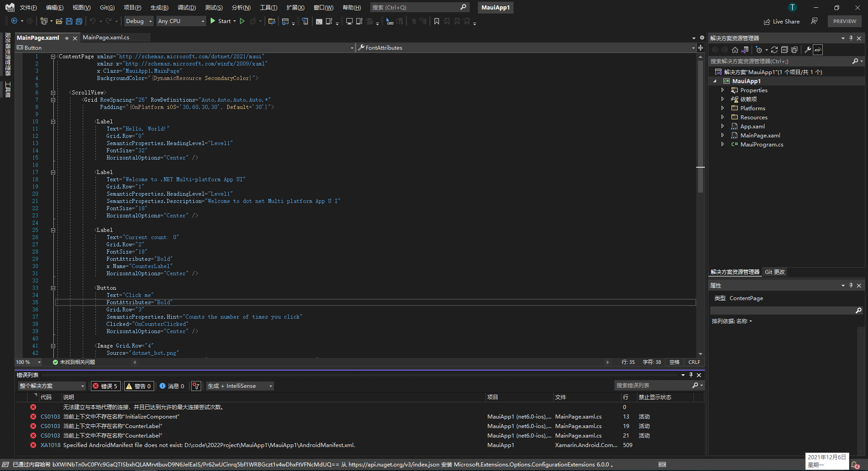Click the Save All double-disk icon

tap(79, 21)
